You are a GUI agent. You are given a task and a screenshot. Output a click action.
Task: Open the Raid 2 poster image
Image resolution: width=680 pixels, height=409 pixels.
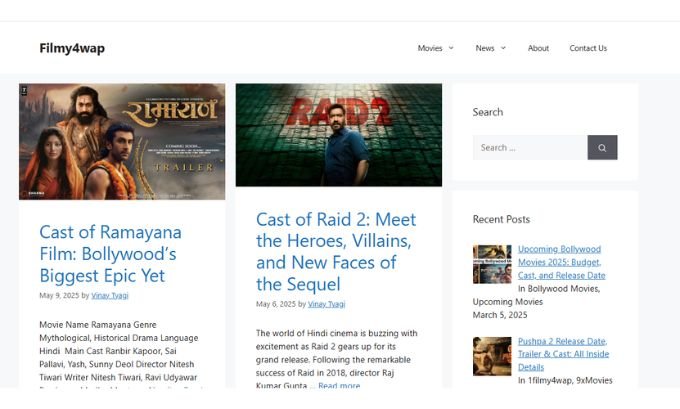click(x=339, y=135)
